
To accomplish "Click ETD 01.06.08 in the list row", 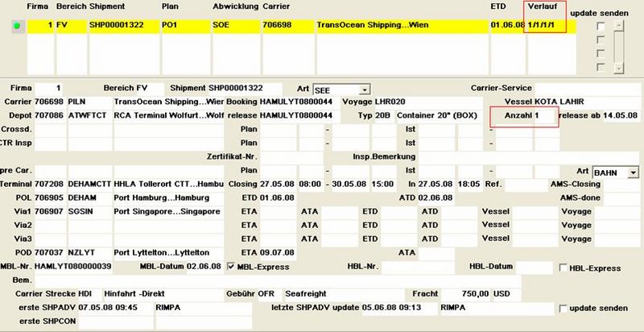I will pos(508,25).
